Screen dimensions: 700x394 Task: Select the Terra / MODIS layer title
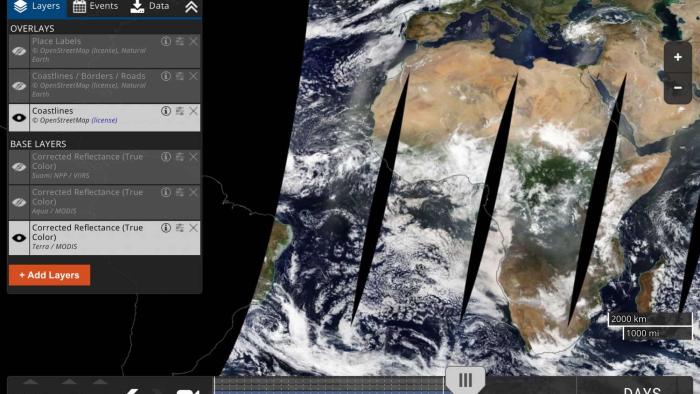coord(88,232)
